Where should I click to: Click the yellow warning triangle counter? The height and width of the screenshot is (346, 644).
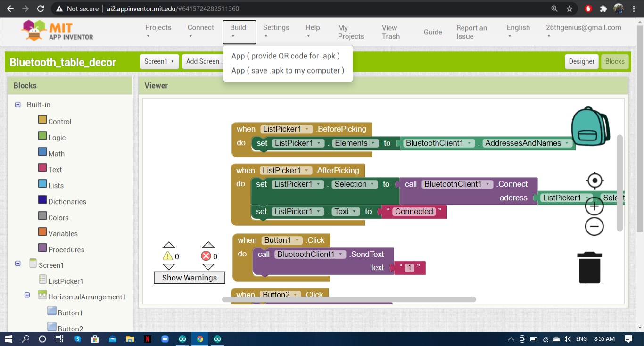coord(168,256)
